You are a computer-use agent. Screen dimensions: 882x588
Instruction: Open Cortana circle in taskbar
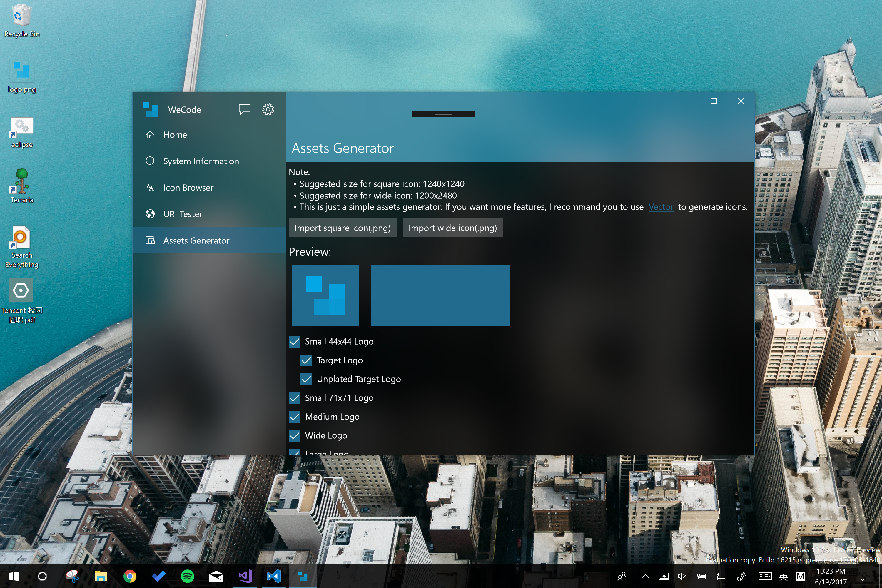(42, 576)
